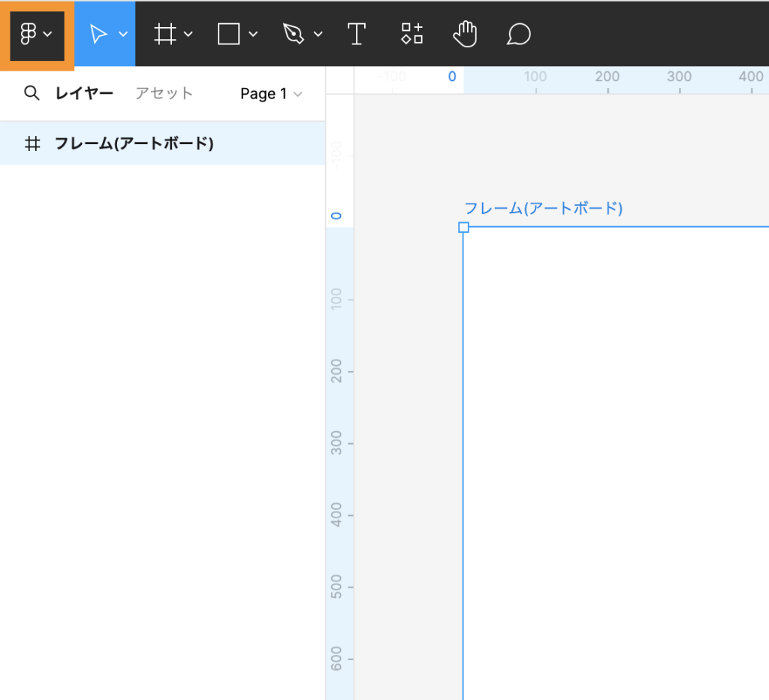Expand the Frame tool options chevron
The height and width of the screenshot is (700, 769).
click(x=188, y=35)
